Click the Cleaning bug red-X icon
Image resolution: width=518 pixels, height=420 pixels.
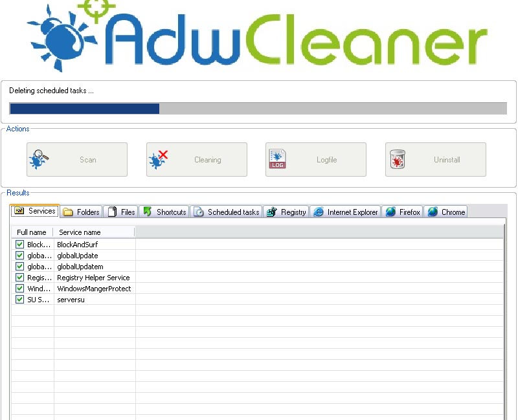point(158,159)
